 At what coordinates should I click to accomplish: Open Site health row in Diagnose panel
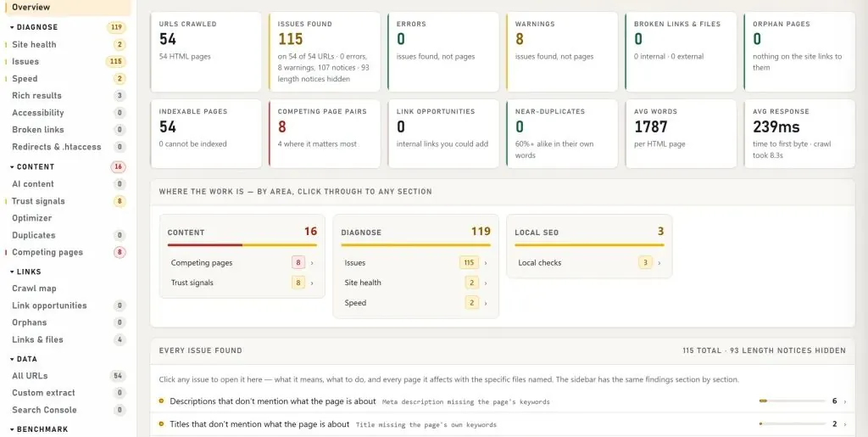click(415, 283)
